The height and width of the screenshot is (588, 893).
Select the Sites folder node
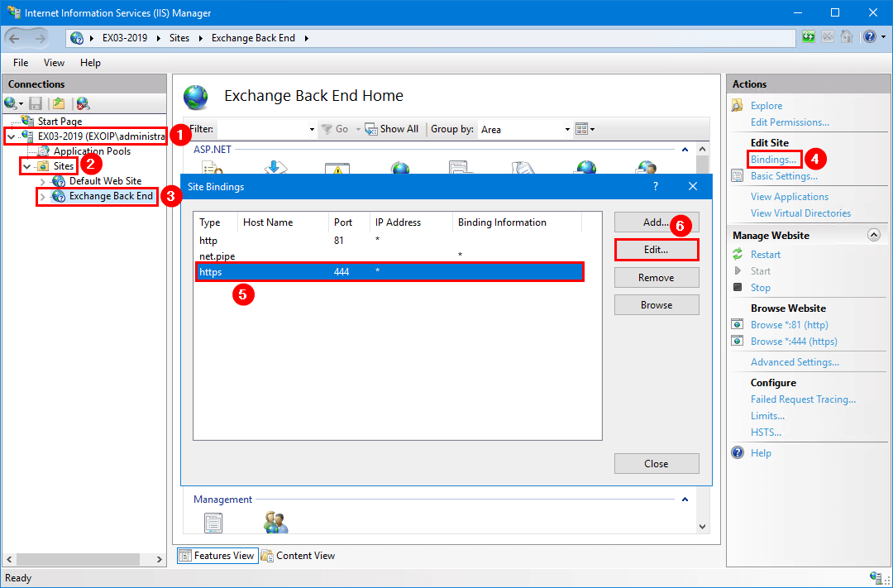[x=63, y=166]
